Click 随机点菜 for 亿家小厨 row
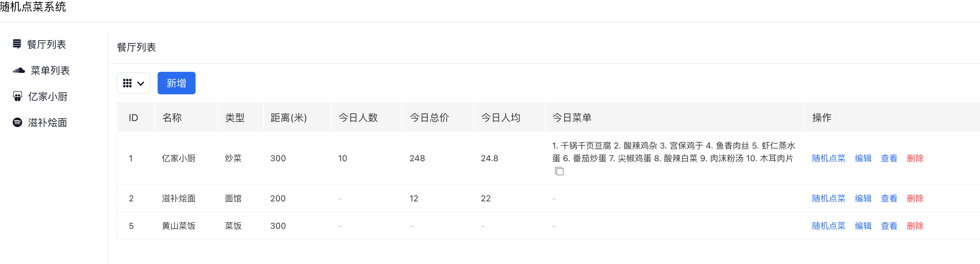Image resolution: width=980 pixels, height=264 pixels. click(828, 158)
